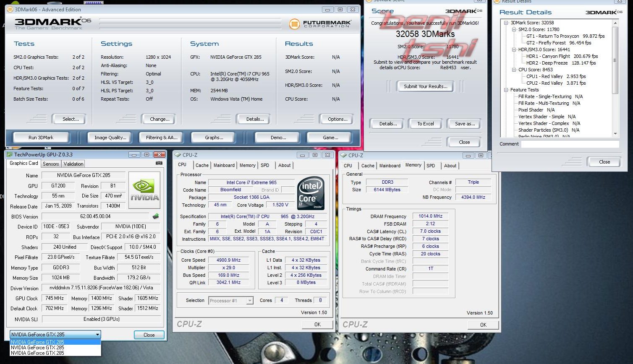This screenshot has height=364, width=633.
Task: Click the green BIOS save chip icon
Action: pyautogui.click(x=156, y=216)
